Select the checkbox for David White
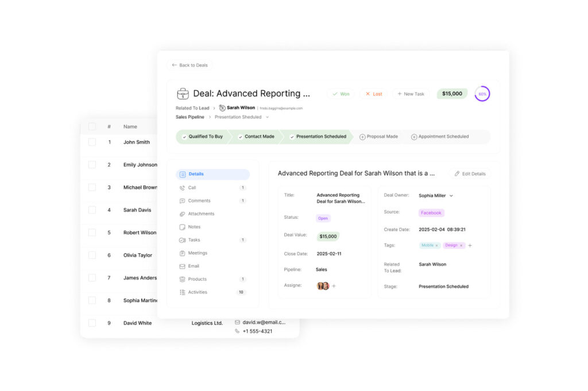The width and height of the screenshot is (588, 391). [x=92, y=323]
